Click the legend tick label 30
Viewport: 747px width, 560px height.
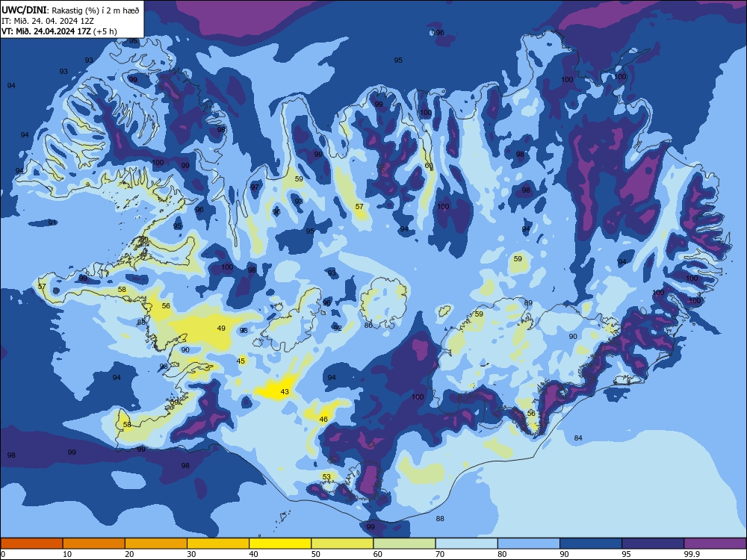[x=191, y=554]
